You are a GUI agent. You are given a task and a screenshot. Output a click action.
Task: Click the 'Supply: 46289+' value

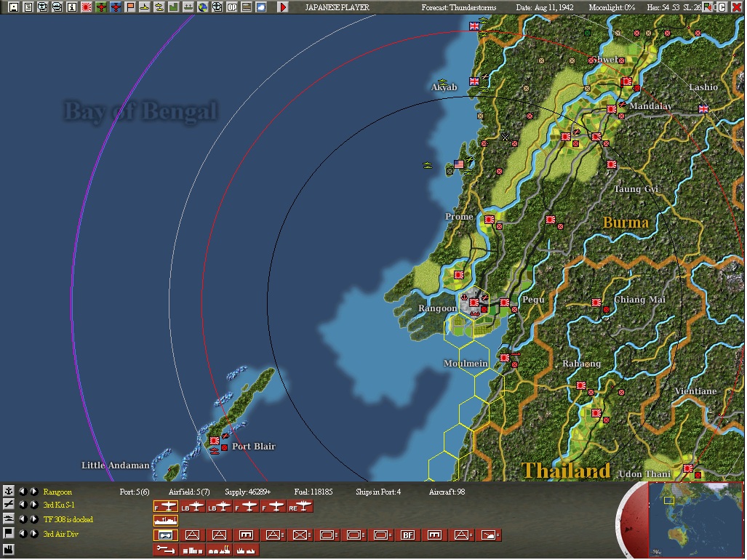click(x=248, y=492)
